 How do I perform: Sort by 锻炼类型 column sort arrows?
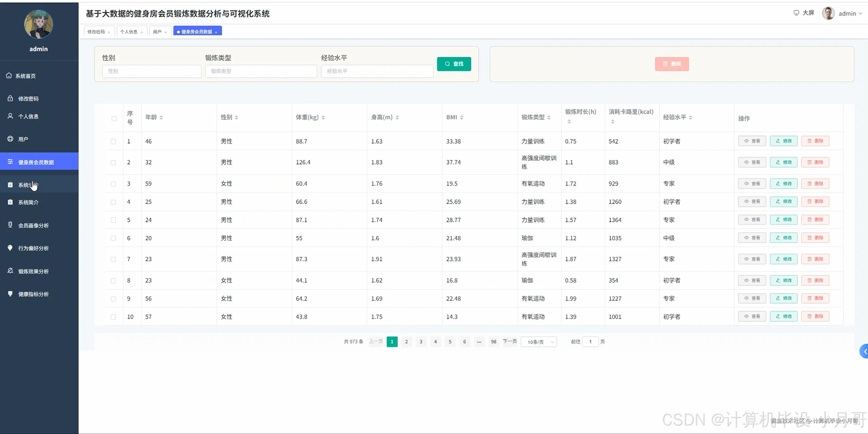coord(549,117)
